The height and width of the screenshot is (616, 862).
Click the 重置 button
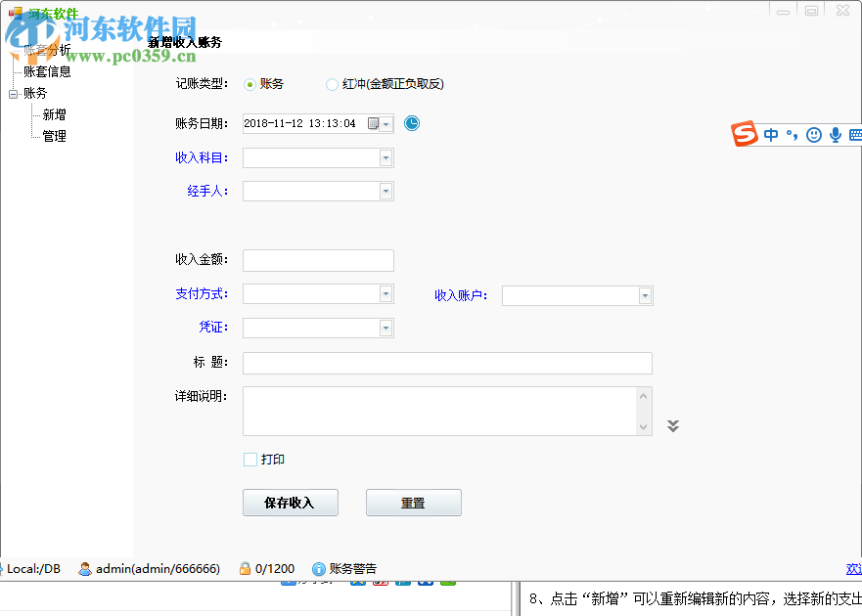pos(414,503)
